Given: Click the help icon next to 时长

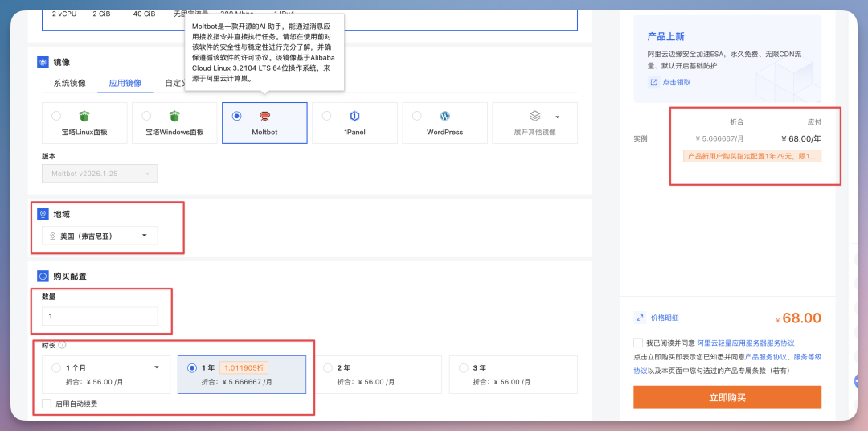Looking at the screenshot, I should click(62, 345).
